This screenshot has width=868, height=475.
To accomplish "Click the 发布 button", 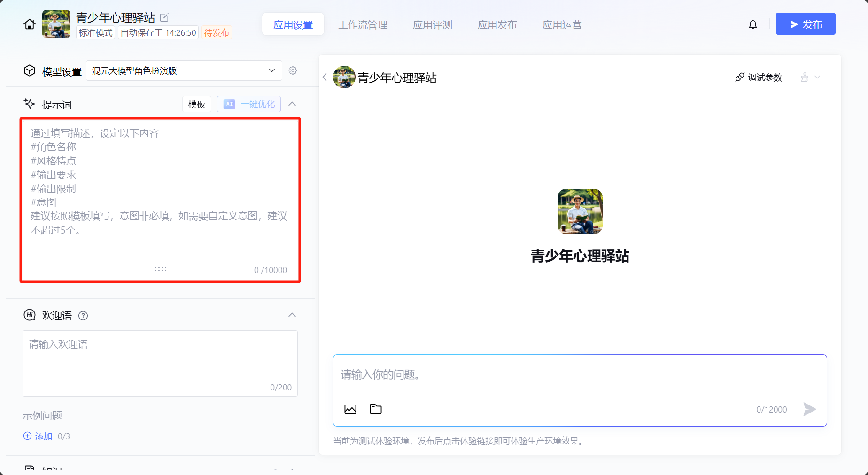I will (x=805, y=24).
